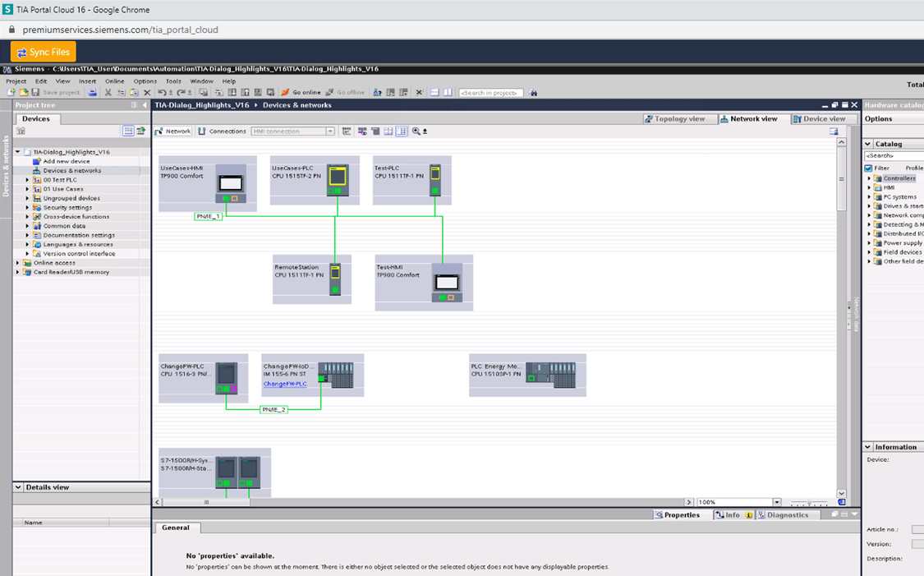Follow the ChangeFW-PLC link
The image size is (924, 576).
(285, 384)
